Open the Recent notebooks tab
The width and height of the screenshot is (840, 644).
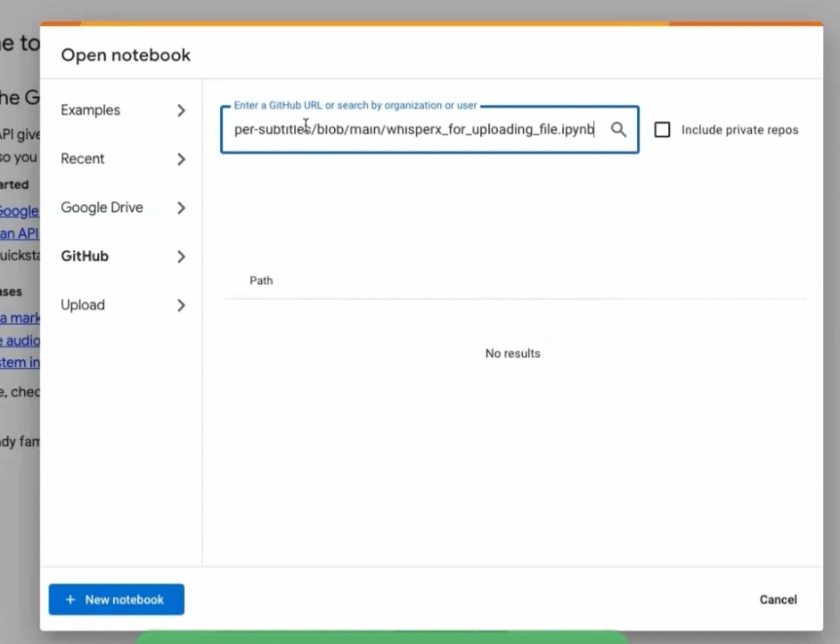(83, 159)
